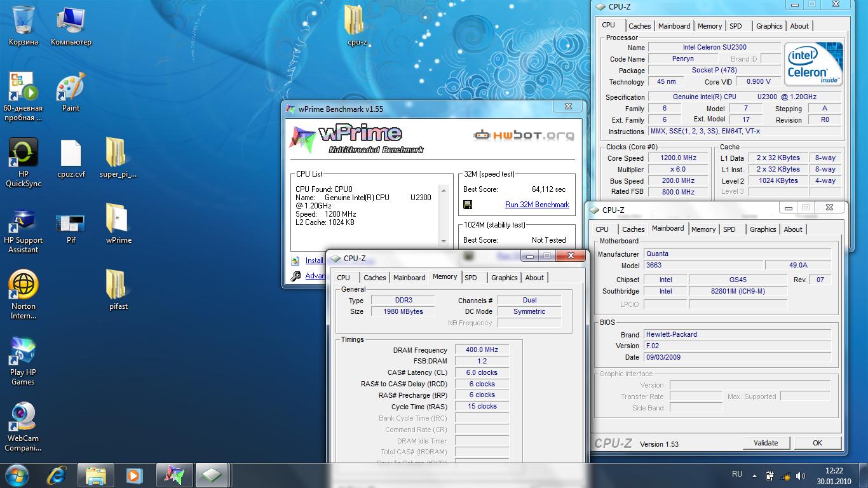Click the Manufacturer value Quanta
This screenshot has height=488, width=868.
[x=738, y=254]
